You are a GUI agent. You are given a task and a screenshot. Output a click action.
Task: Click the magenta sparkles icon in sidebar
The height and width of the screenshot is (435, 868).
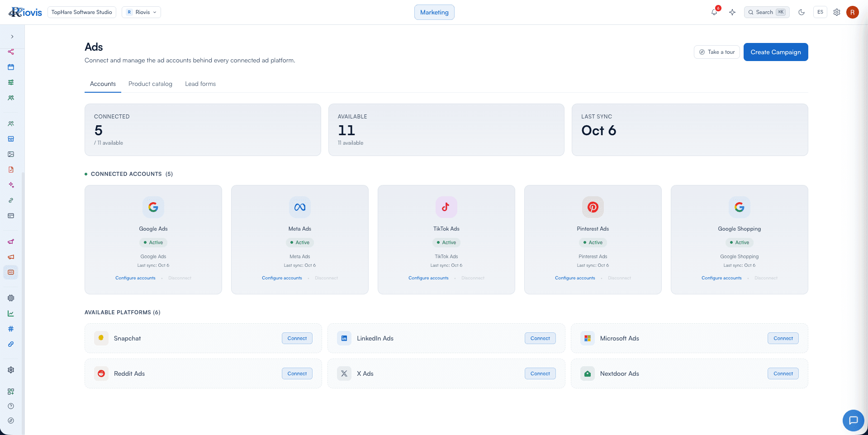[11, 185]
